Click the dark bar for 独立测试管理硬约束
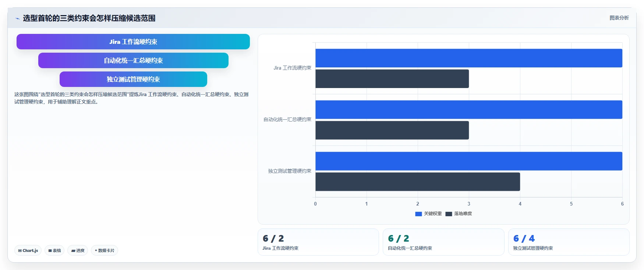This screenshot has height=270, width=644. (x=418, y=182)
